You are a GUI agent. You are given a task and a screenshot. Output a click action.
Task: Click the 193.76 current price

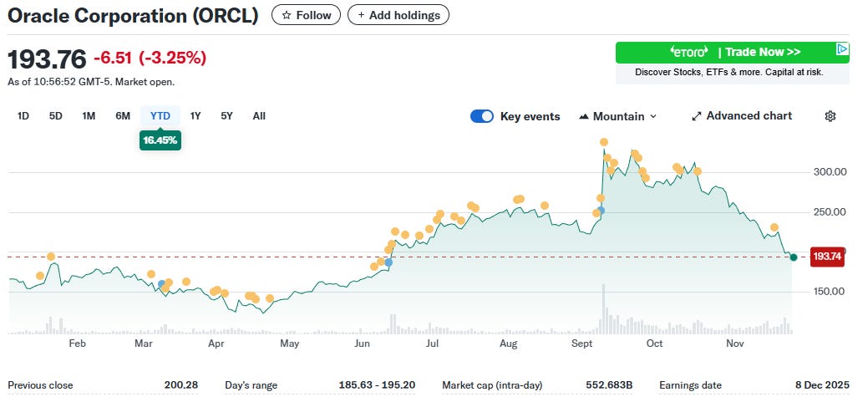coord(47,59)
